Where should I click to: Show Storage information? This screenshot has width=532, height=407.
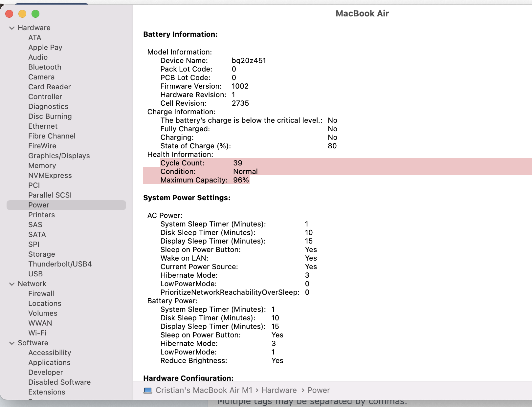41,254
